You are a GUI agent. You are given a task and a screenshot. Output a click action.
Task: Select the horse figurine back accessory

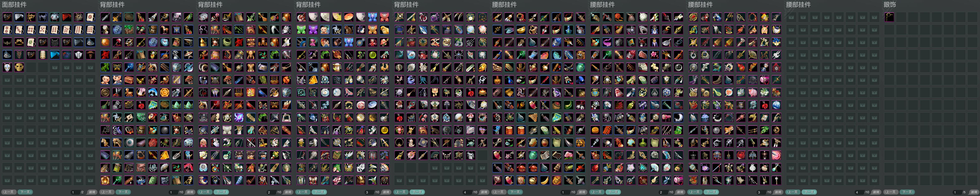coord(165,30)
